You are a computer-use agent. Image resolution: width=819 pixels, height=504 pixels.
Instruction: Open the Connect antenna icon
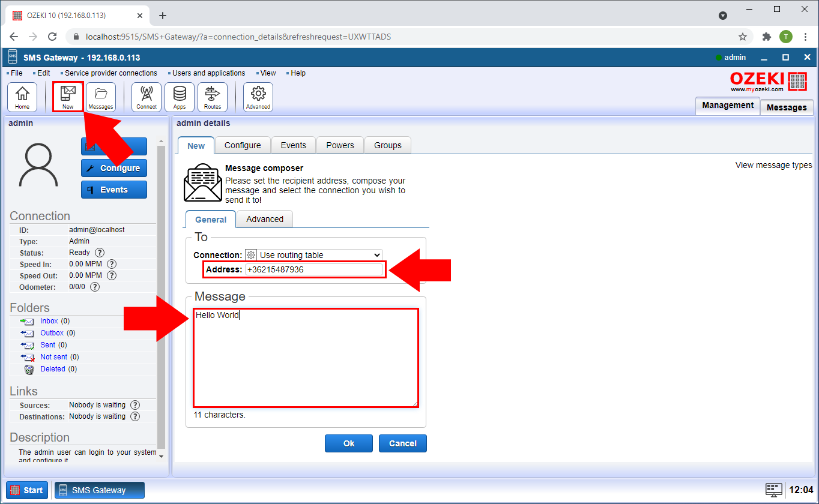point(147,97)
